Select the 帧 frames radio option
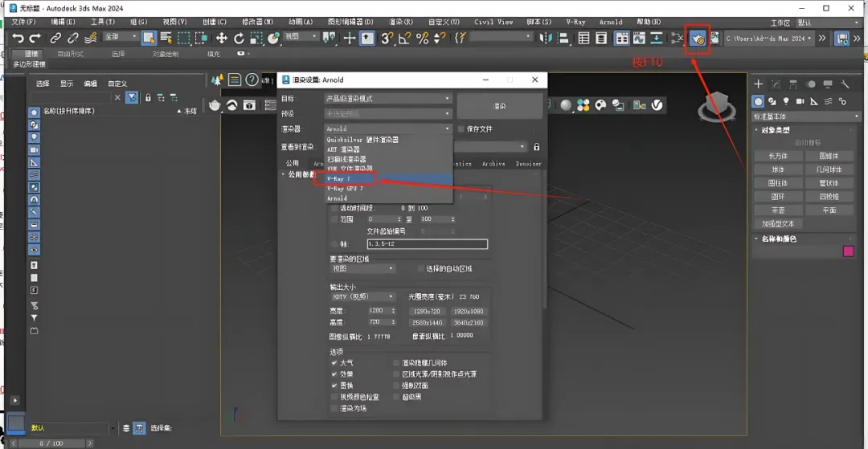Screen dimensions: 868x449 (334, 244)
